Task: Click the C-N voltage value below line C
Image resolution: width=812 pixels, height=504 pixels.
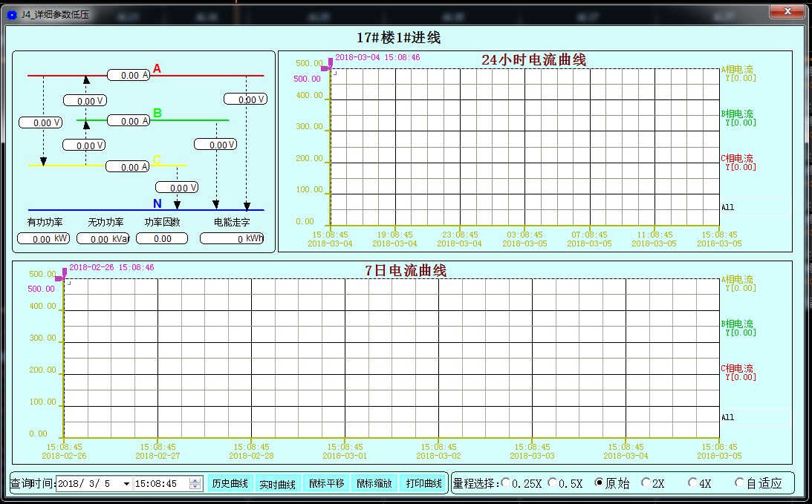Action: (x=177, y=187)
